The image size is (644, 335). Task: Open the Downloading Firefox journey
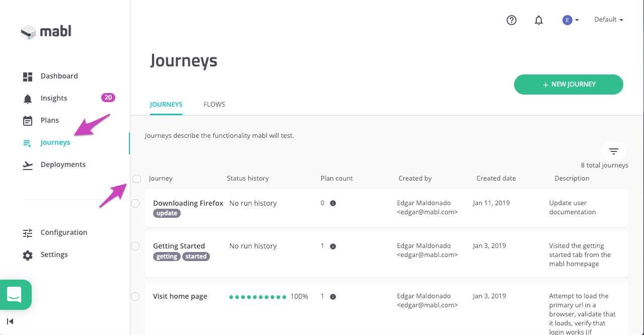click(x=188, y=203)
